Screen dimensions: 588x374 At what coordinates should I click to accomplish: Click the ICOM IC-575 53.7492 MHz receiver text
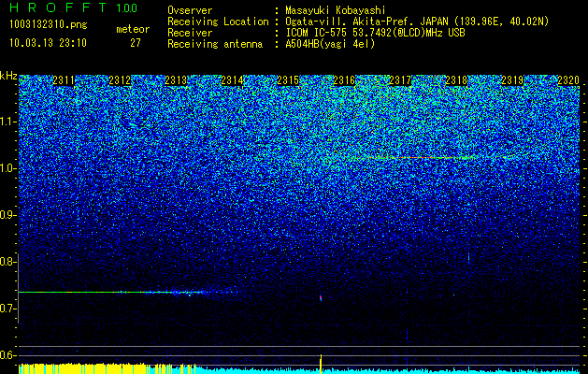coord(375,33)
